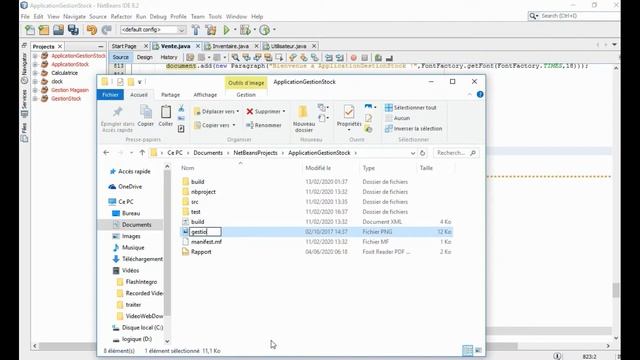The width and height of the screenshot is (640, 360).
Task: Collapse the Explorer ribbon chevron
Action: (469, 94)
